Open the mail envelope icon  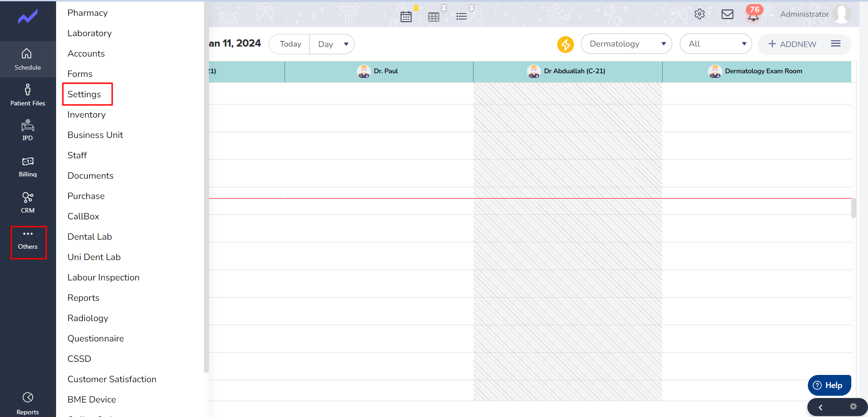pyautogui.click(x=727, y=14)
